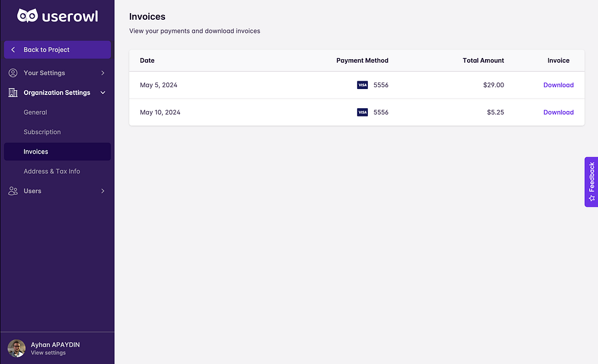Expand the Users section chevron
This screenshot has height=364, width=598.
[x=103, y=191]
